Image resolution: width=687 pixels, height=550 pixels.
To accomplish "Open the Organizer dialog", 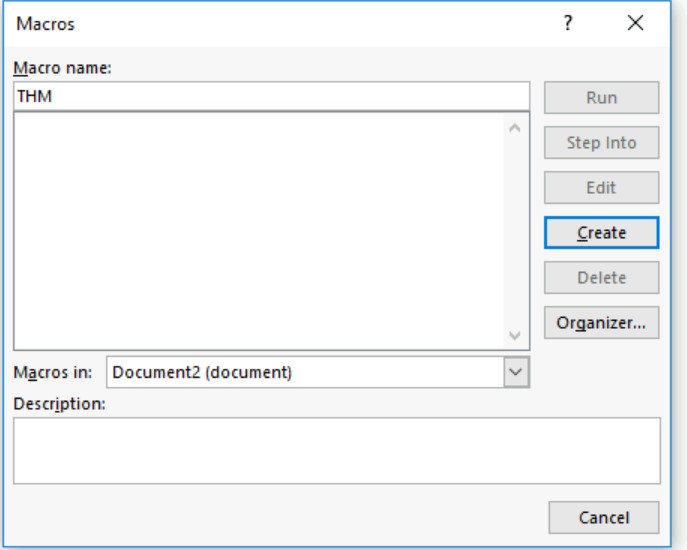I will tap(601, 322).
